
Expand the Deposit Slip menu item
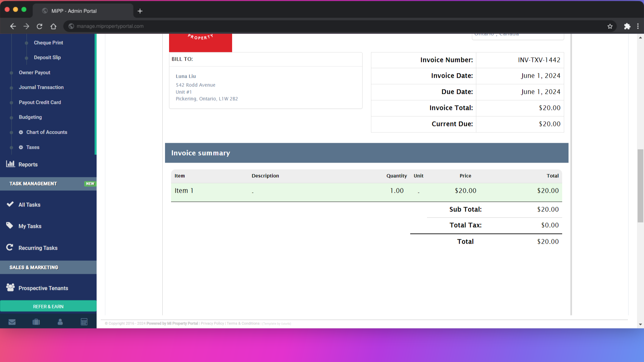click(x=47, y=57)
